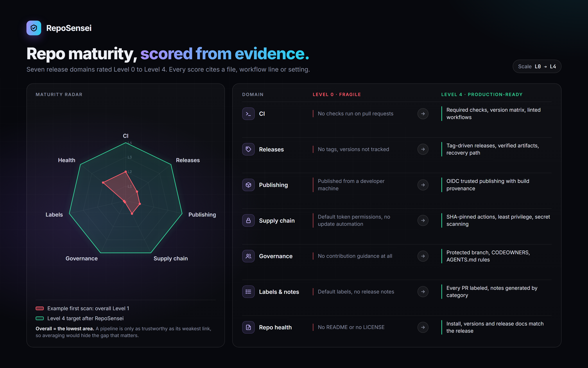Click the CI terminal prompt icon
Image resolution: width=588 pixels, height=368 pixels.
coord(248,114)
